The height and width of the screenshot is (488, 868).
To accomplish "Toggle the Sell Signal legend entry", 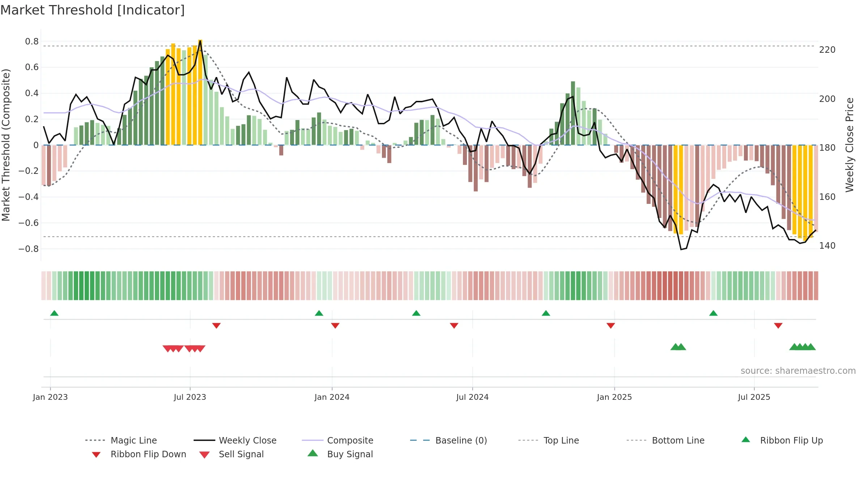I will (231, 454).
